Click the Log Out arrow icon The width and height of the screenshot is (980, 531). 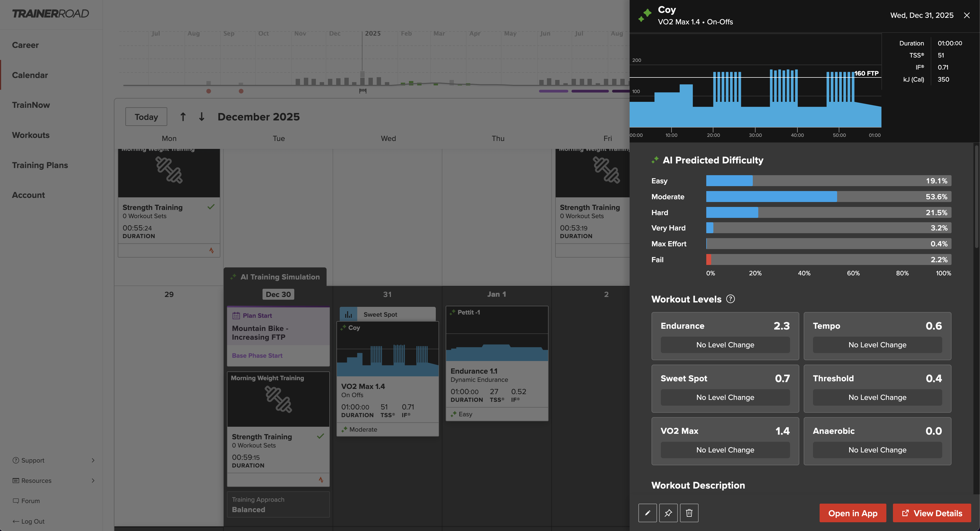click(16, 521)
